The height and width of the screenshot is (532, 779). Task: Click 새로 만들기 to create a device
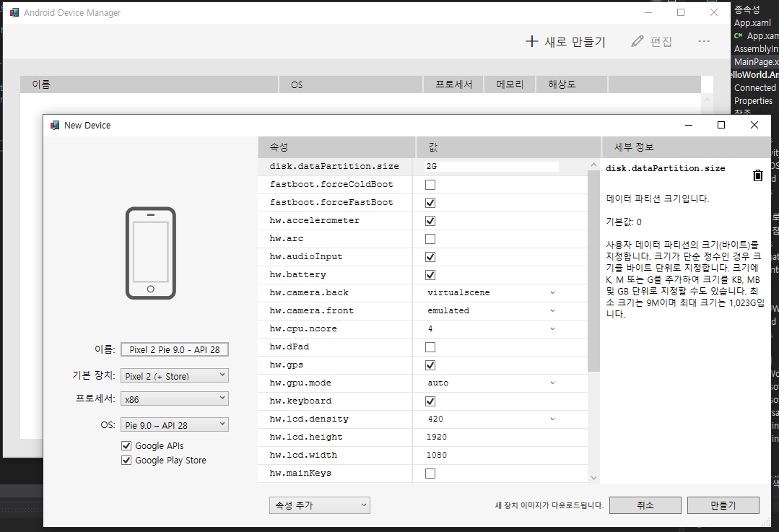click(565, 42)
